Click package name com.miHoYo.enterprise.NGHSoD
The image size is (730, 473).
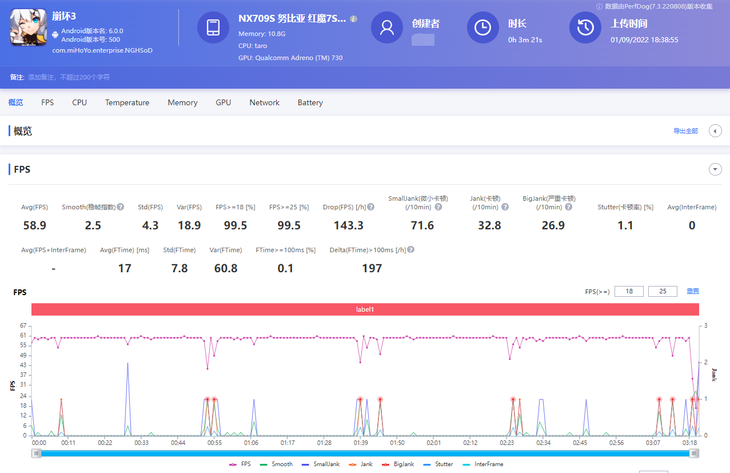point(102,50)
